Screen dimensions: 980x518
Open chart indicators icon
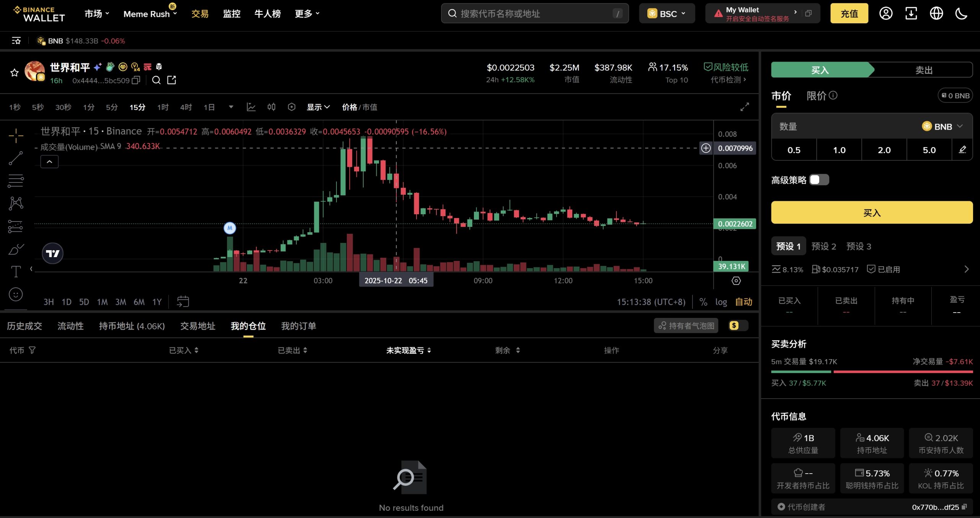coord(251,107)
